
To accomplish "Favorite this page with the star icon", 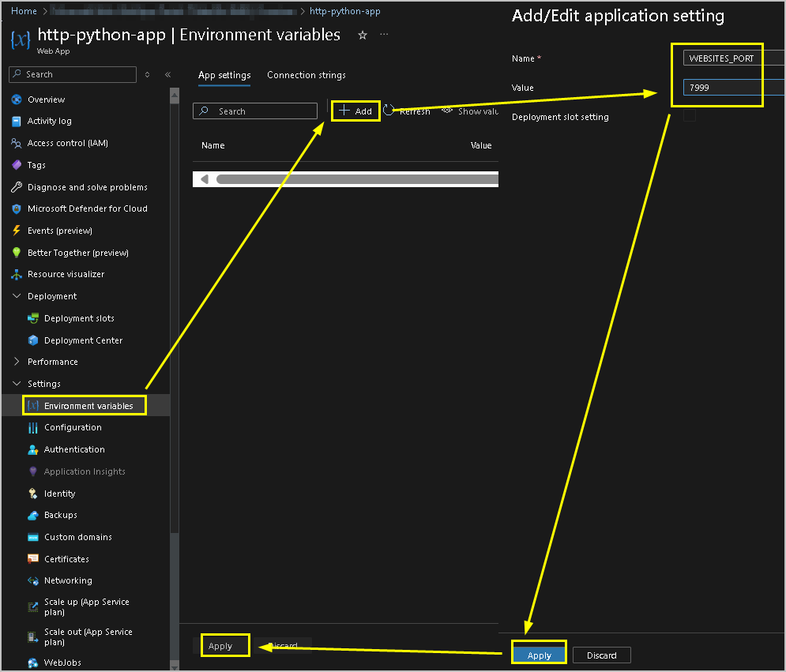I will tap(363, 35).
